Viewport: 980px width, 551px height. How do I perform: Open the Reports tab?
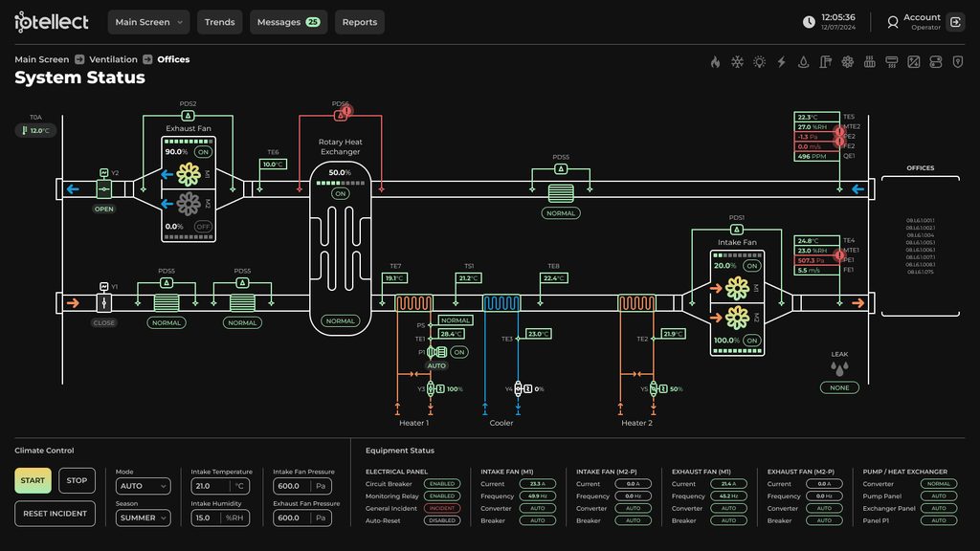pyautogui.click(x=360, y=22)
